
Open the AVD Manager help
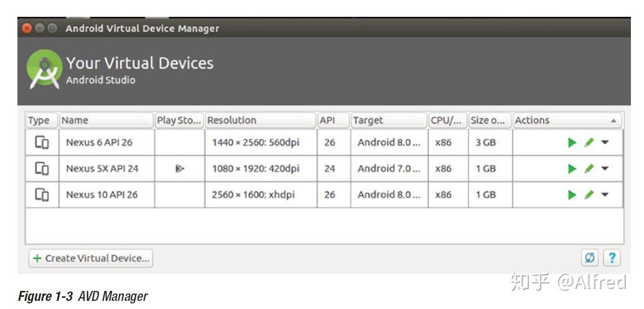(612, 257)
